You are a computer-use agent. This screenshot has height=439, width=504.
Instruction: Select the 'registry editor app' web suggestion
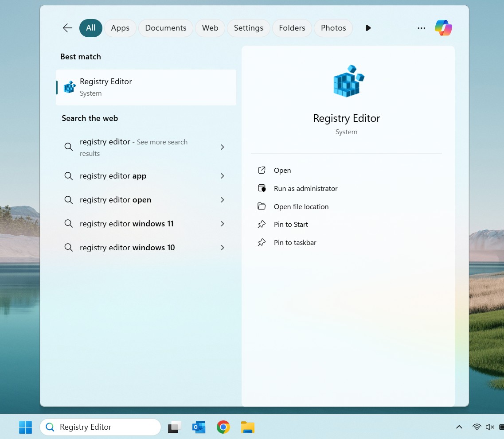click(146, 176)
